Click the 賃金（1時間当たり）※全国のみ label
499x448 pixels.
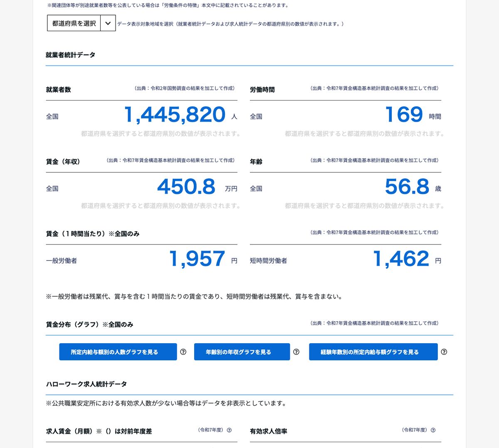click(93, 234)
